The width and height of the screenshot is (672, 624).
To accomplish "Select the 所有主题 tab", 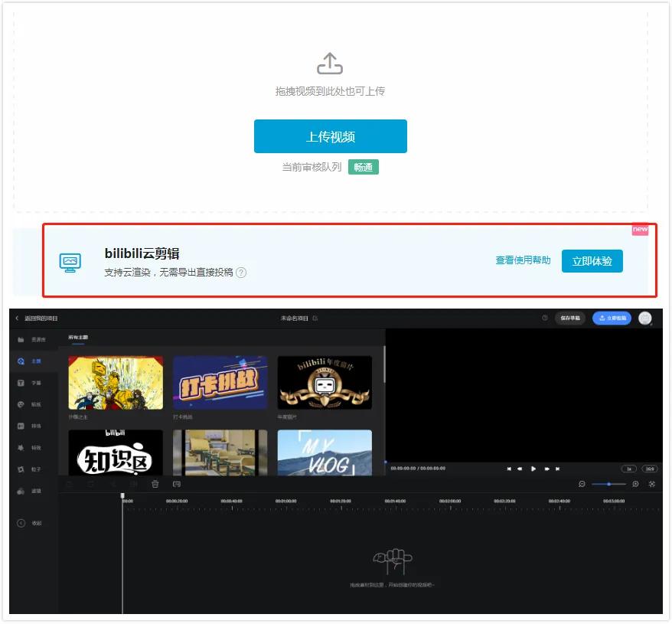I will pyautogui.click(x=79, y=337).
